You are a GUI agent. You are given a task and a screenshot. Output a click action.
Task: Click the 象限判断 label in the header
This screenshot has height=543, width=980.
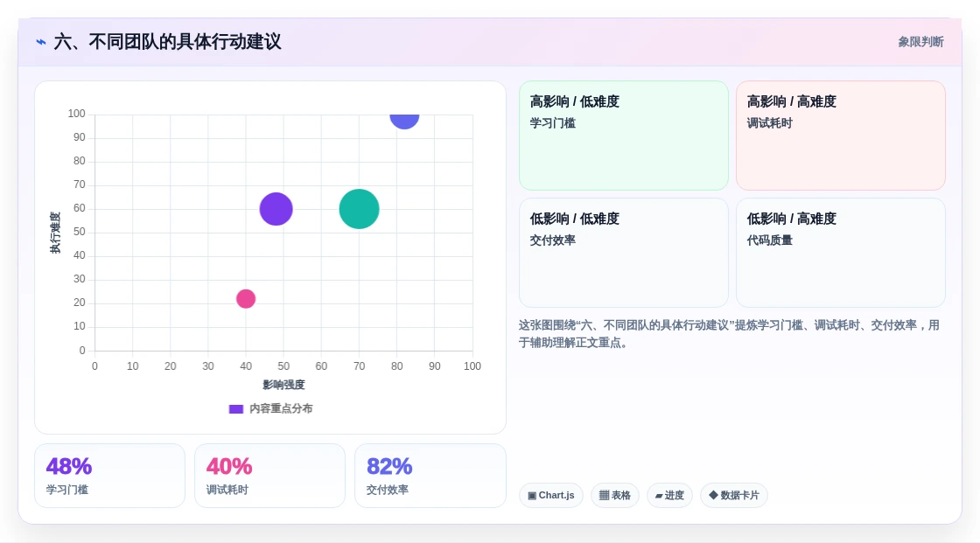tap(920, 42)
